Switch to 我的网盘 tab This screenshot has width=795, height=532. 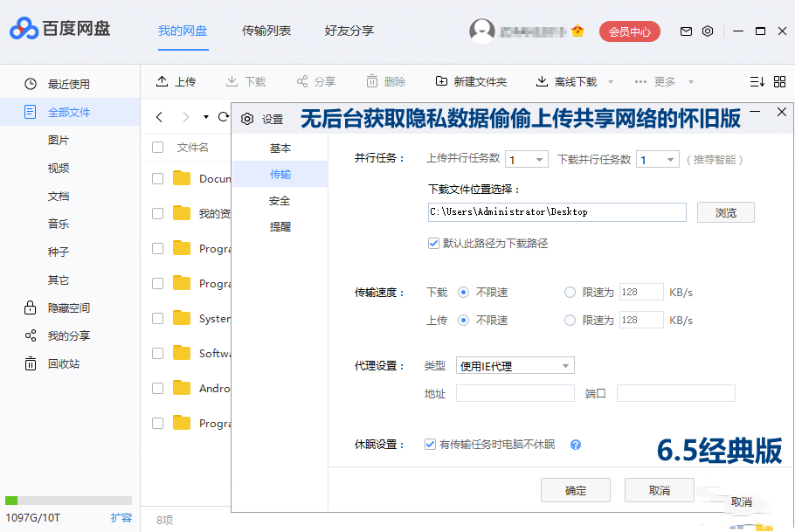183,31
